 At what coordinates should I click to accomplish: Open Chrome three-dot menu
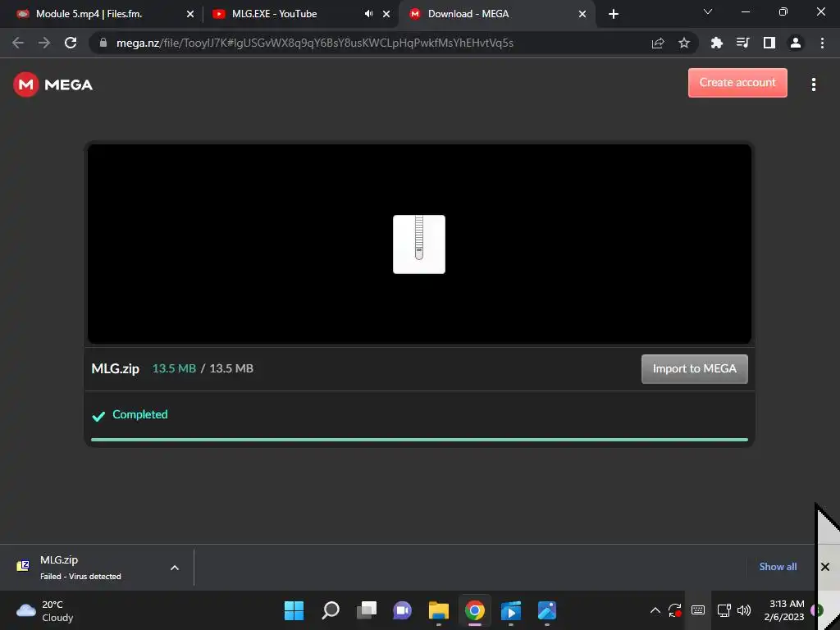[822, 43]
